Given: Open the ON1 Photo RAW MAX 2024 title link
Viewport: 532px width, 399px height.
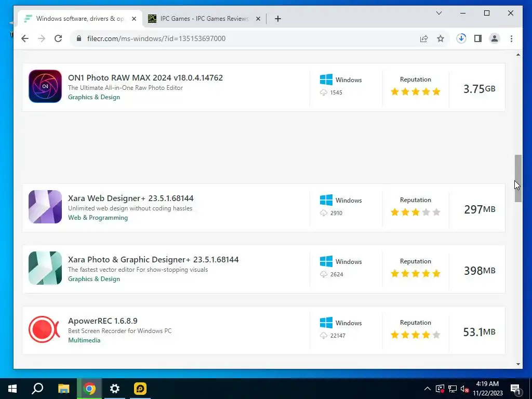Looking at the screenshot, I should [x=145, y=78].
